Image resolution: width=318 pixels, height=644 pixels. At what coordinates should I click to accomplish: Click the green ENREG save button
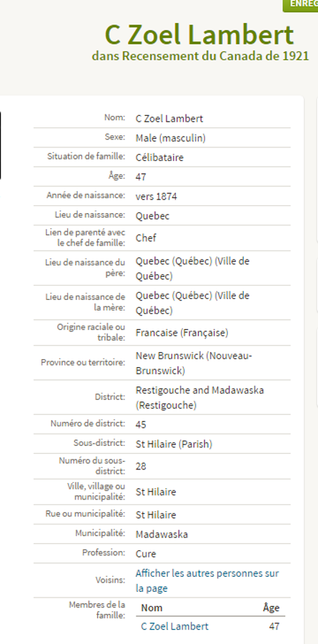[300, 5]
